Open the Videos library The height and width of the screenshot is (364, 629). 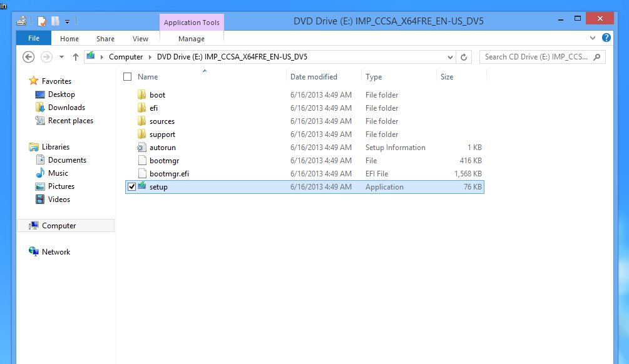click(59, 200)
